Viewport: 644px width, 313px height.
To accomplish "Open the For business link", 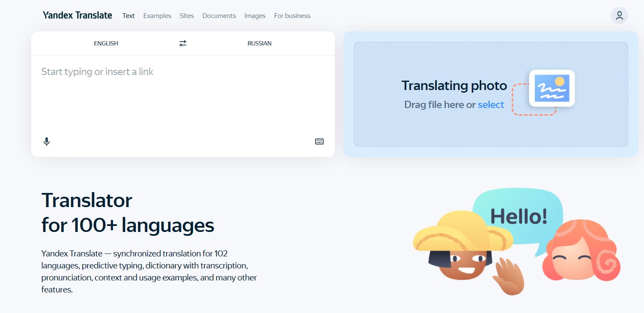I will (x=292, y=16).
